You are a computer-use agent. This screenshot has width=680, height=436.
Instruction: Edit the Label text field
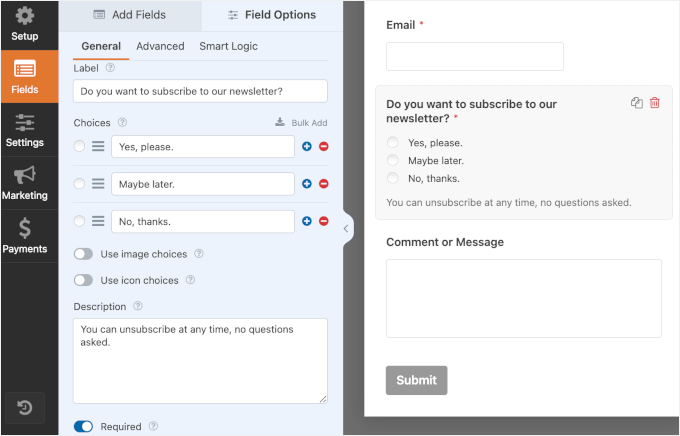click(x=200, y=91)
